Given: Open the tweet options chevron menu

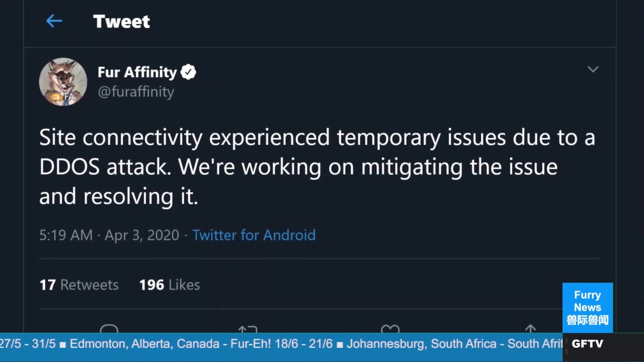Looking at the screenshot, I should 593,69.
